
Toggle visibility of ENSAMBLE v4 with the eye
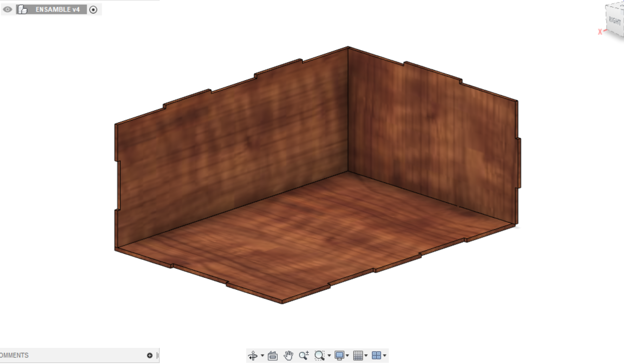click(x=7, y=10)
